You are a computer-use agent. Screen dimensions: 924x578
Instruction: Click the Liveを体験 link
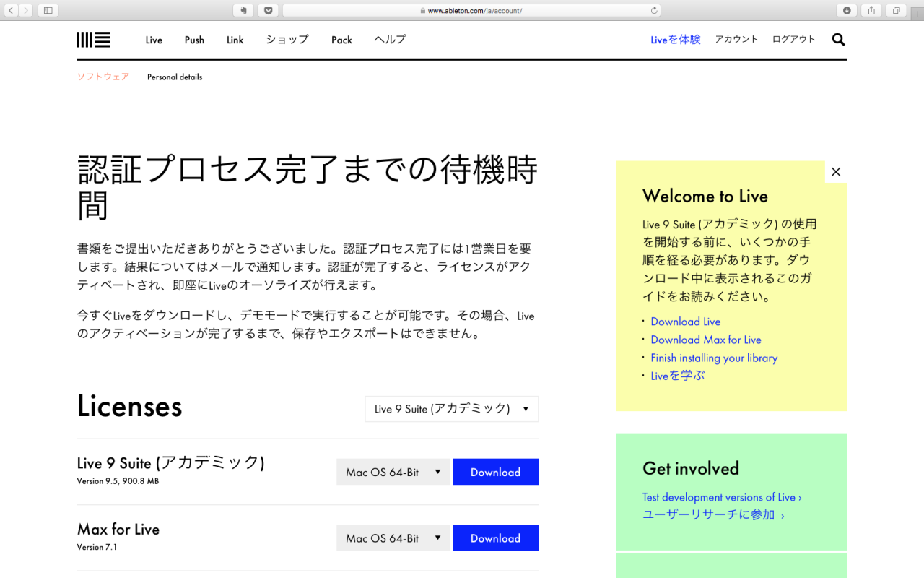tap(676, 40)
